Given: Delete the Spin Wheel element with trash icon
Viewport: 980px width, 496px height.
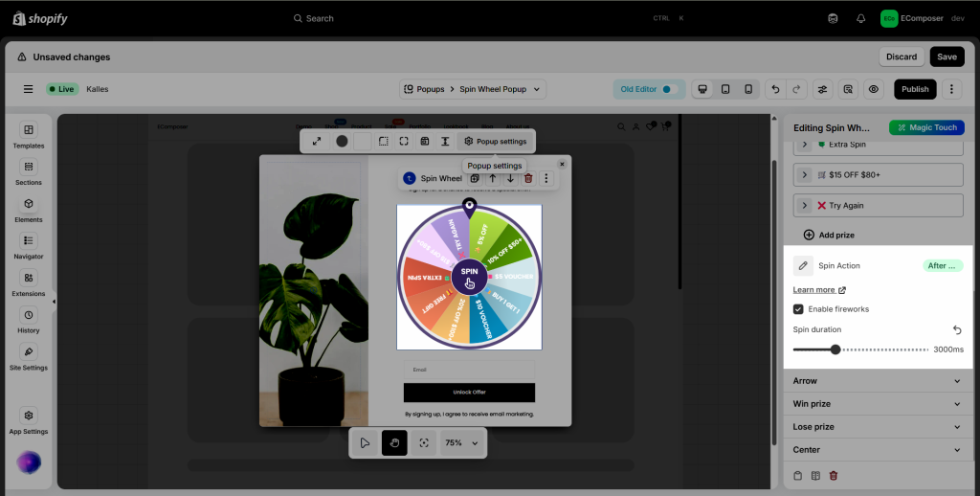Looking at the screenshot, I should tap(528, 178).
